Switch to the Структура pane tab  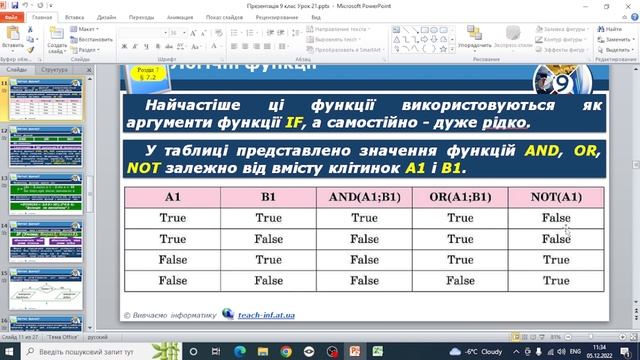55,70
